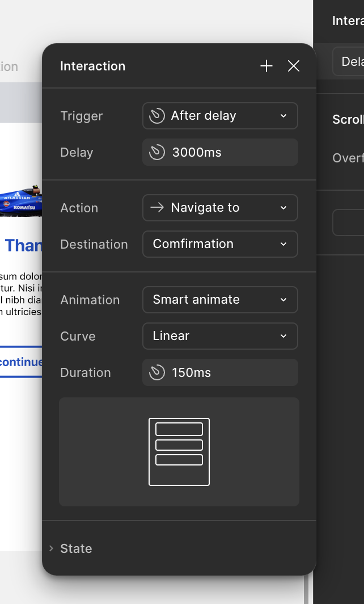Edit the Delay field showing 3000ms
Screen dimensions: 364x604
click(220, 152)
